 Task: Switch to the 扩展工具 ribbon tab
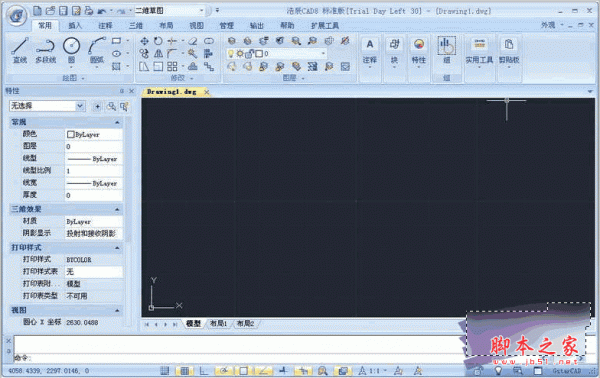click(325, 26)
